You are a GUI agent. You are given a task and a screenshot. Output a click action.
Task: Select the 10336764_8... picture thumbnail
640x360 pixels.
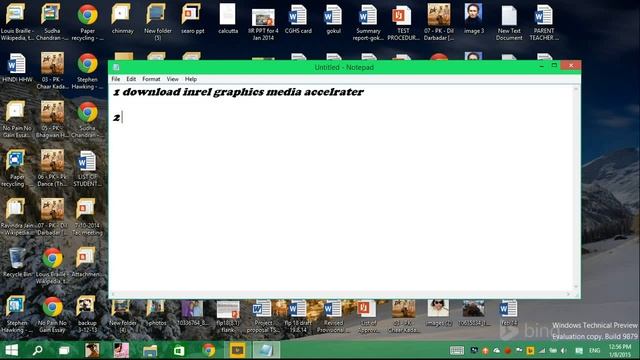[x=192, y=313]
